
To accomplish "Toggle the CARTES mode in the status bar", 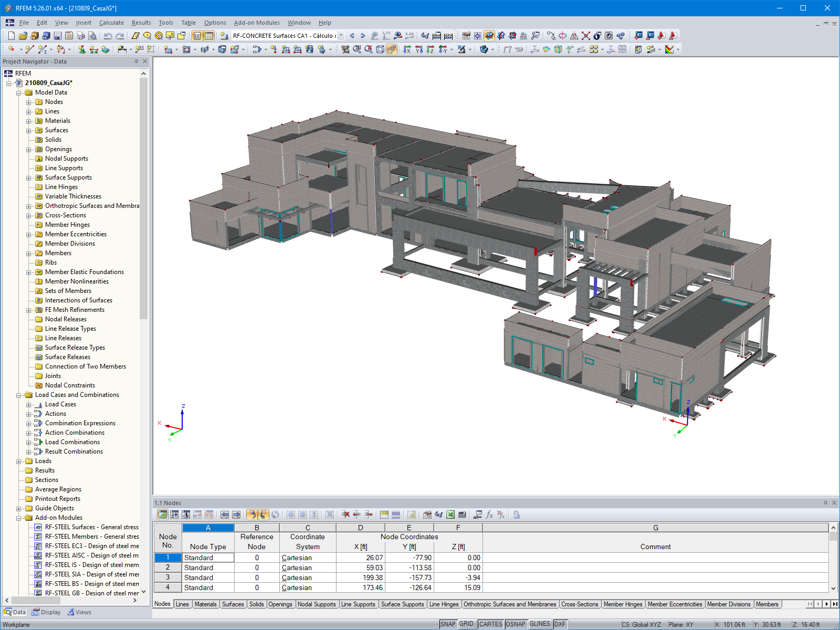I will pos(491,624).
